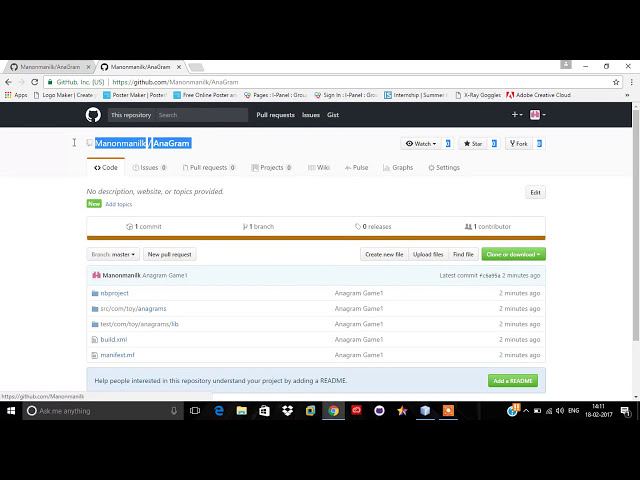Image resolution: width=640 pixels, height=480 pixels.
Task: Open the build.xml file
Action: tap(113, 340)
